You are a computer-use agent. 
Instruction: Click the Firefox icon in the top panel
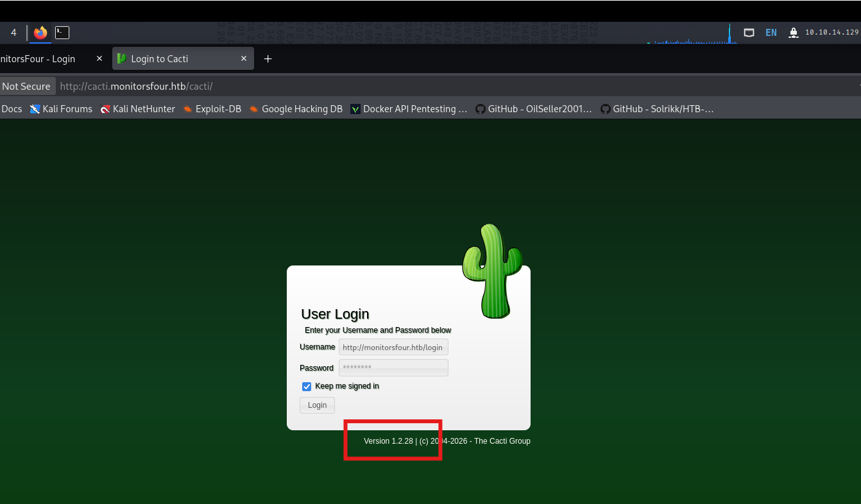[x=40, y=33]
